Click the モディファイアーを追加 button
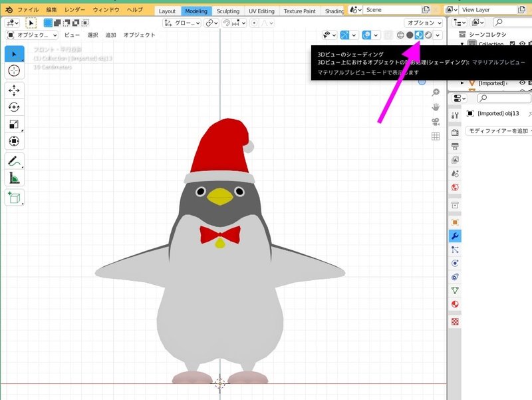This screenshot has width=532, height=400. tap(499, 130)
